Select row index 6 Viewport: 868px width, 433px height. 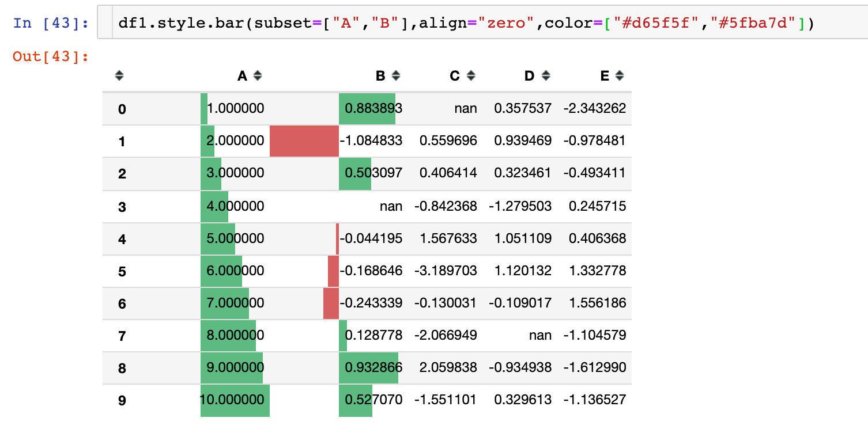click(122, 303)
